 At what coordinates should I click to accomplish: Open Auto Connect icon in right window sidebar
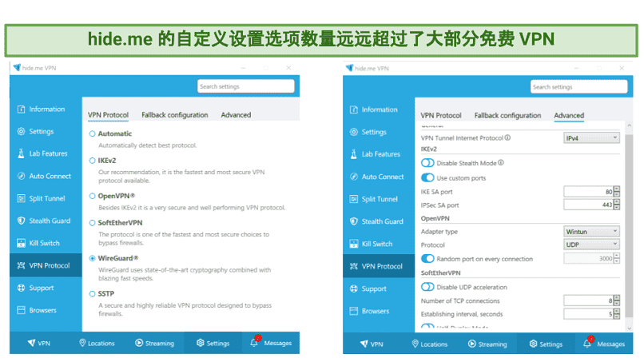pyautogui.click(x=353, y=177)
